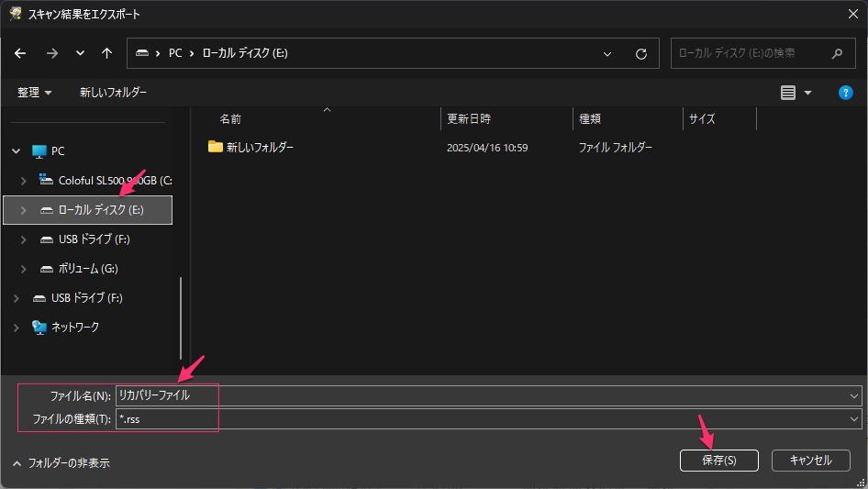Sort by 更新日時 column header
The height and width of the screenshot is (489, 868).
469,119
